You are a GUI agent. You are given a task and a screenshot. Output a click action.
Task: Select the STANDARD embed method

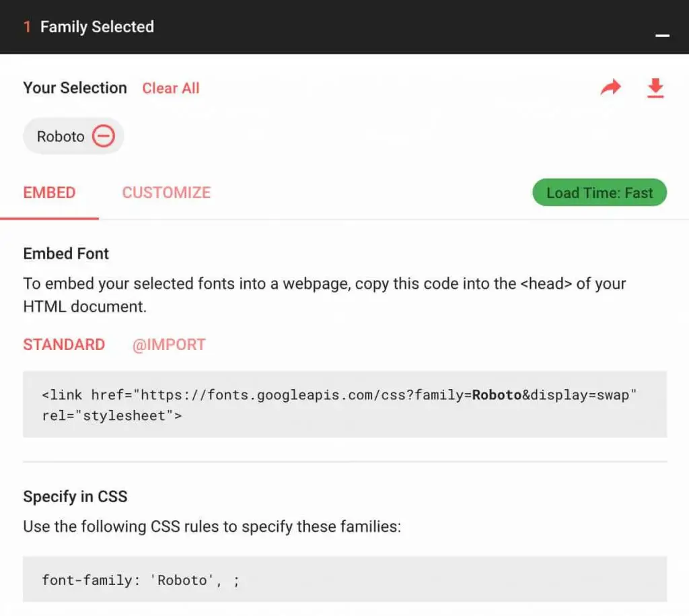[64, 344]
